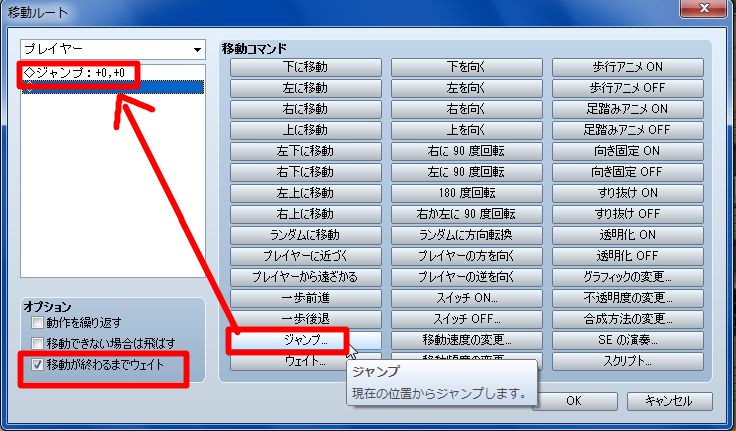This screenshot has width=736, height=431.
Task: Click the 上を向く button
Action: pos(467,130)
